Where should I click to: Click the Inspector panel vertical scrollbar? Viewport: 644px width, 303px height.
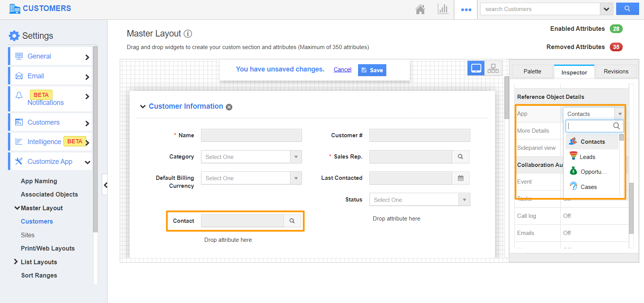pos(631,208)
